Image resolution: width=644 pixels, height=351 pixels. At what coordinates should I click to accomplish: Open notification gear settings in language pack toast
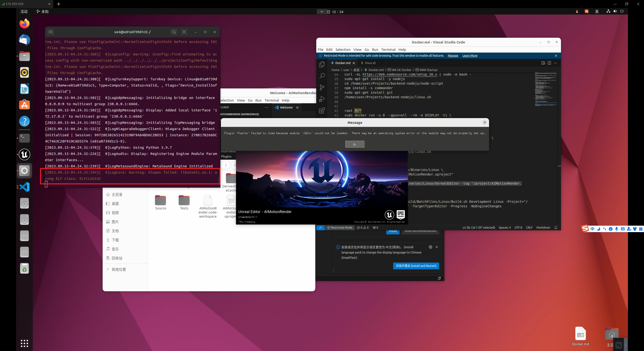click(x=430, y=247)
